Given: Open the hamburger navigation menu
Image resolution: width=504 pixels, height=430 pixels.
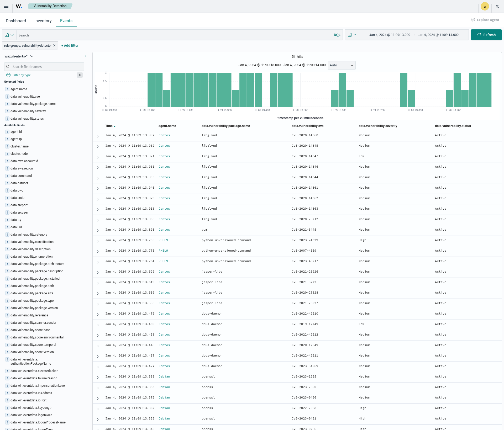Looking at the screenshot, I should pyautogui.click(x=6, y=6).
